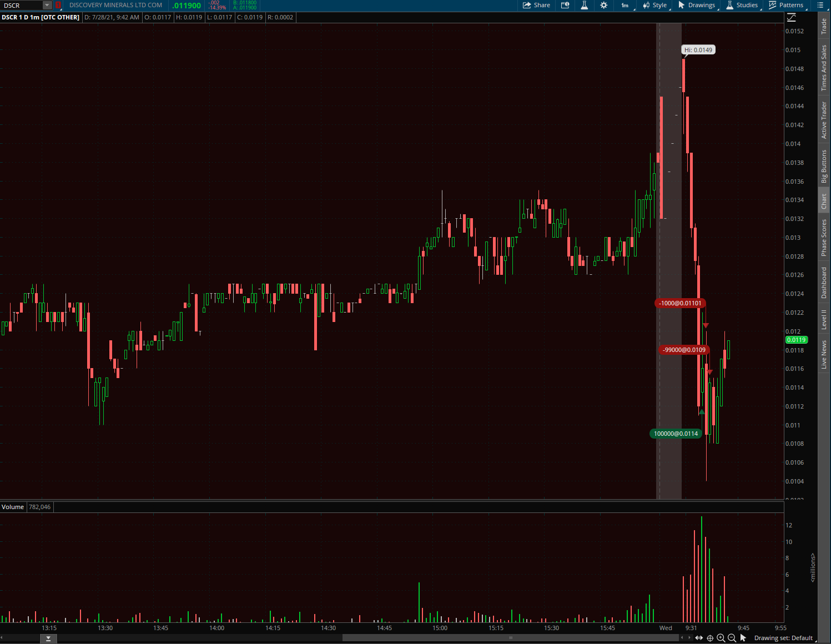Switch to the Active Trader sidebar tab
Image resolution: width=831 pixels, height=644 pixels.
pyautogui.click(x=824, y=120)
